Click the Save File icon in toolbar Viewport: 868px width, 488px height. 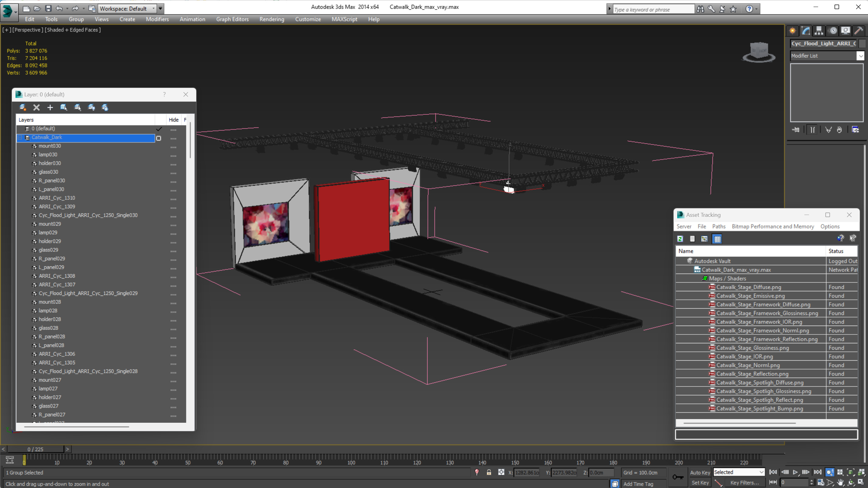pyautogui.click(x=48, y=9)
